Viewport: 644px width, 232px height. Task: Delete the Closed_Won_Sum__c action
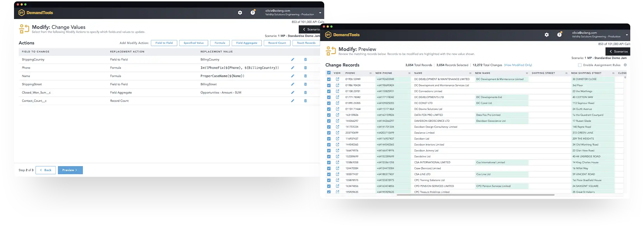305,93
